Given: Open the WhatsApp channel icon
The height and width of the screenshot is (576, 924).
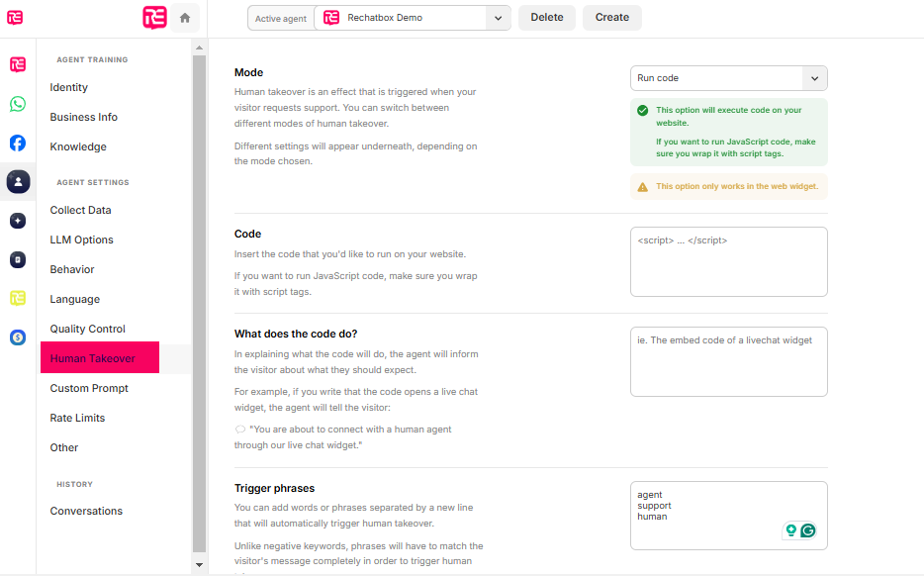Looking at the screenshot, I should pos(18,104).
